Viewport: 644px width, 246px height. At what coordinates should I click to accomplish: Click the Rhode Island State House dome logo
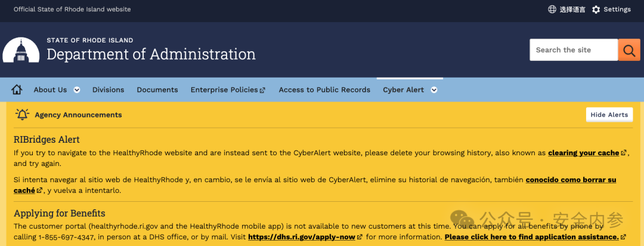(21, 50)
